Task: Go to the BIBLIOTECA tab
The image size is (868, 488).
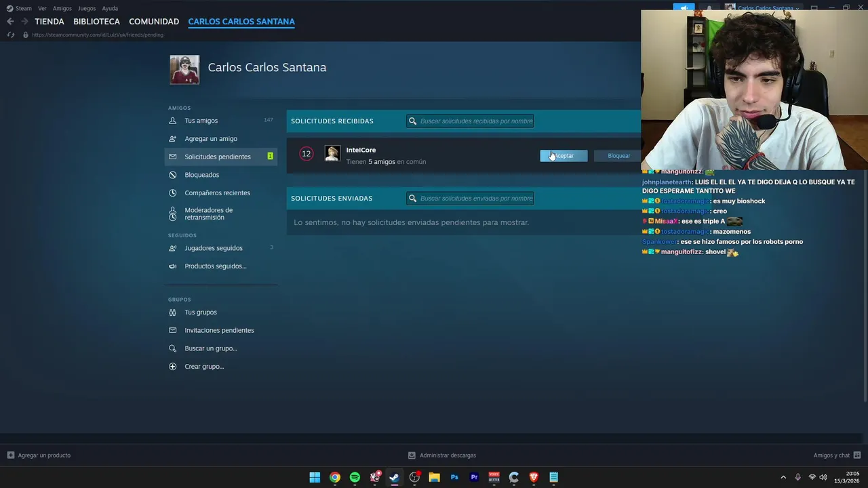Action: pyautogui.click(x=96, y=22)
